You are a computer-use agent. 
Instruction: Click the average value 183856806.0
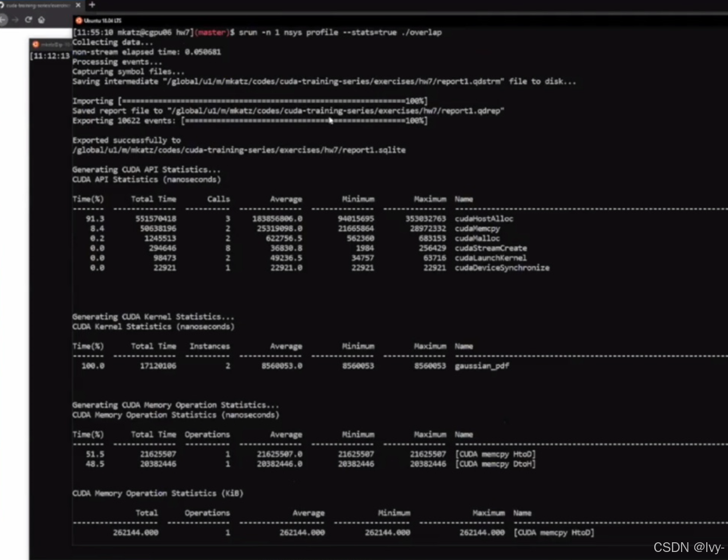point(278,219)
